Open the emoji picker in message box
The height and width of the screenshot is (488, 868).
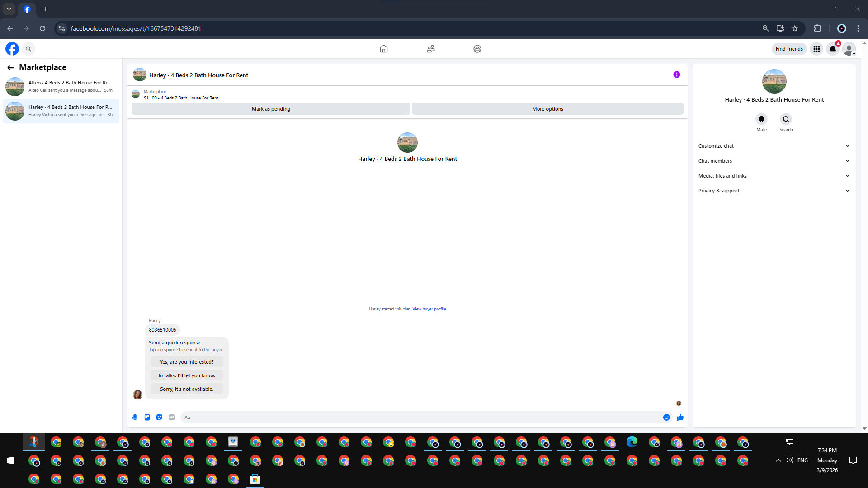click(666, 418)
